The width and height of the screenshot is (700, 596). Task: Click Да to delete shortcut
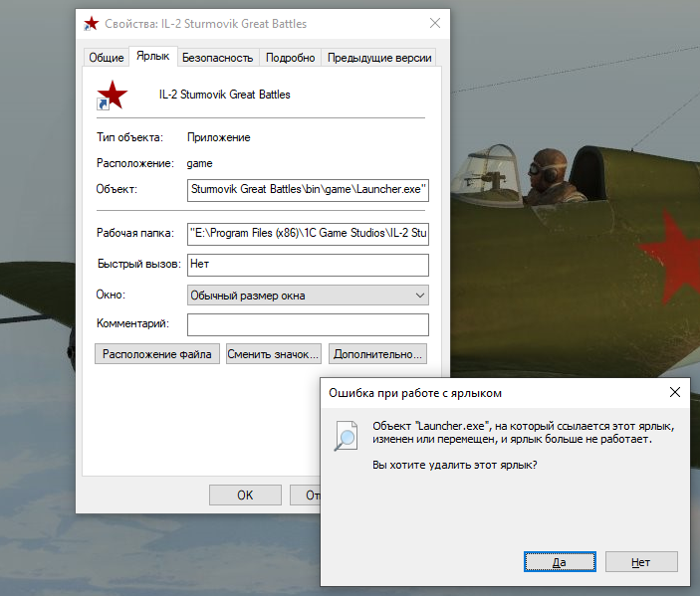(560, 561)
